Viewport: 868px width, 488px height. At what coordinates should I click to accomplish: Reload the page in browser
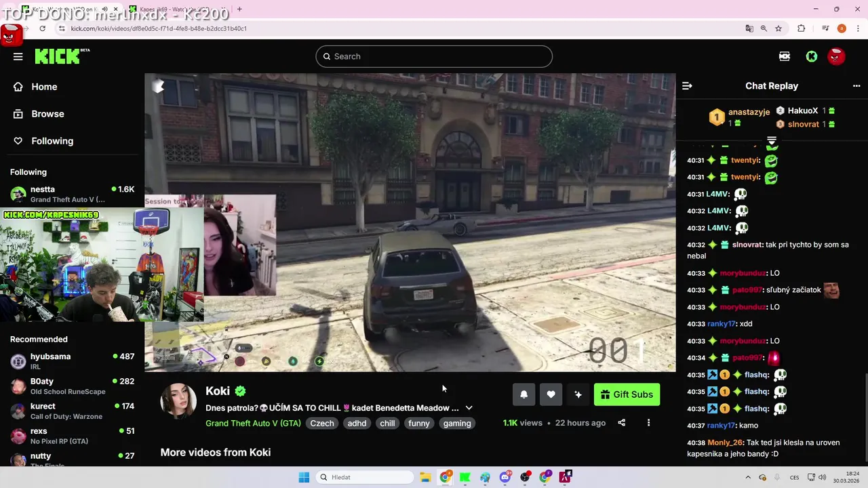[x=42, y=28]
